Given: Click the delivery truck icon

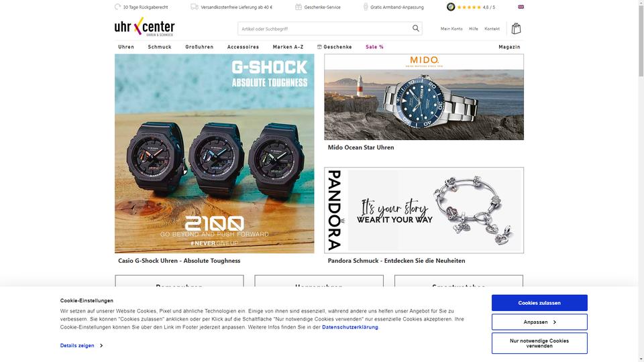Looking at the screenshot, I should tap(195, 7).
